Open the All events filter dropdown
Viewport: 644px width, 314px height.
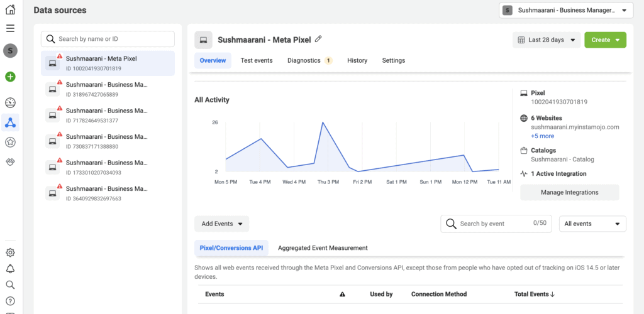592,224
